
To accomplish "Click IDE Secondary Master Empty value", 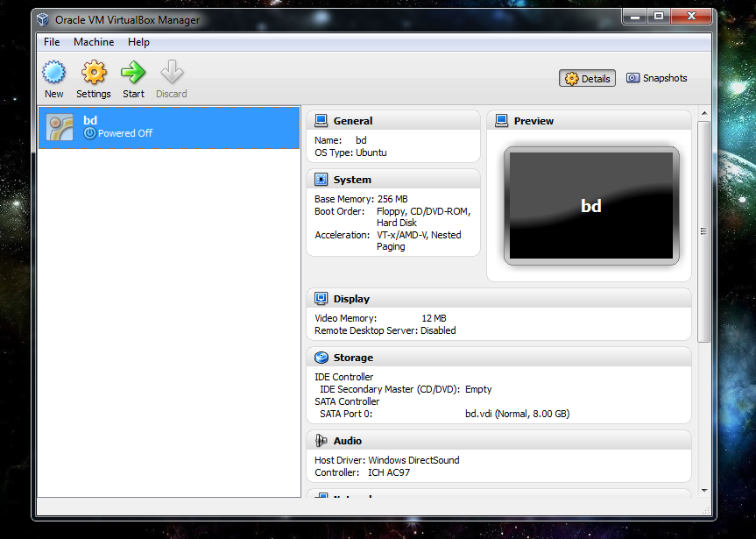I will [478, 389].
